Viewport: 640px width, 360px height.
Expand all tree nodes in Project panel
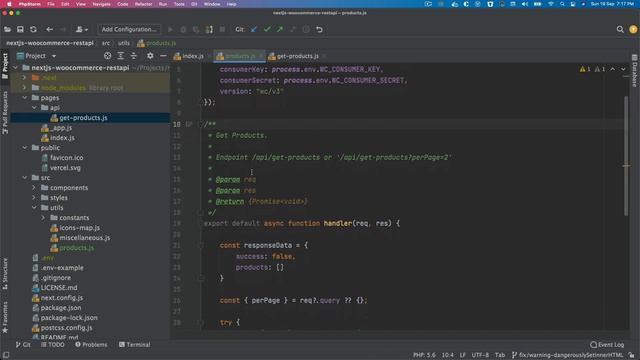pos(120,56)
